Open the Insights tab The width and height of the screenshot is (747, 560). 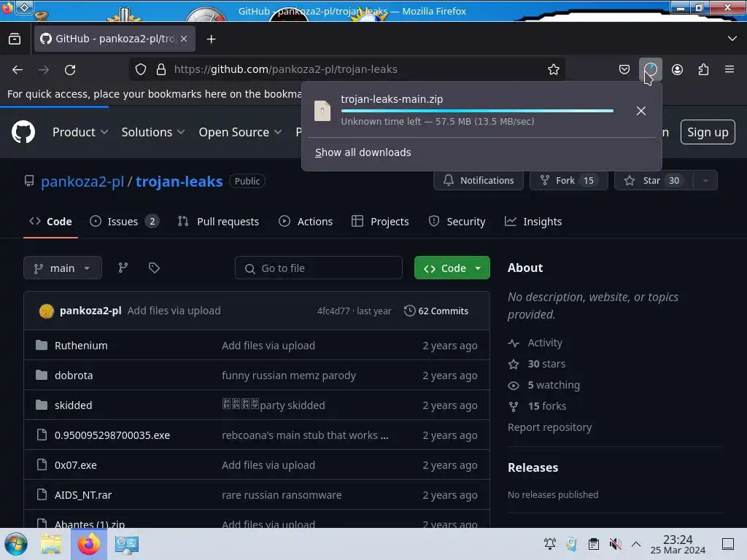coord(533,222)
